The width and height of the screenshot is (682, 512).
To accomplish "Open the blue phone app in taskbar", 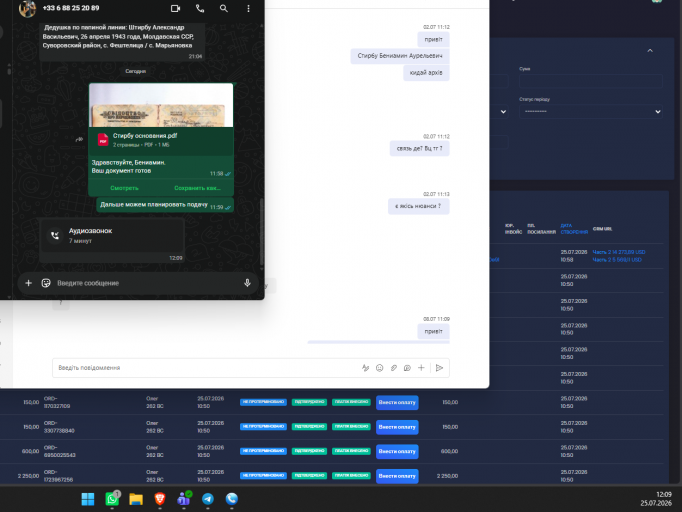I will (232, 499).
